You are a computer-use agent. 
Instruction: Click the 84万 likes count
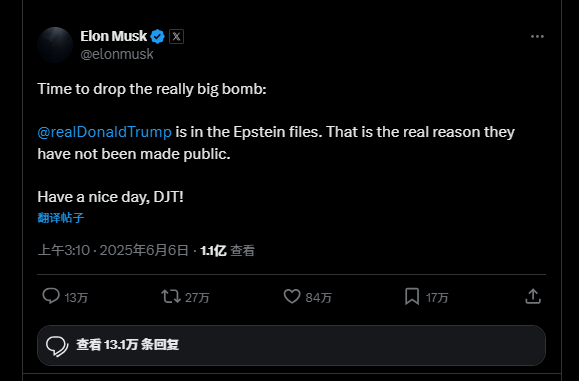pos(318,298)
